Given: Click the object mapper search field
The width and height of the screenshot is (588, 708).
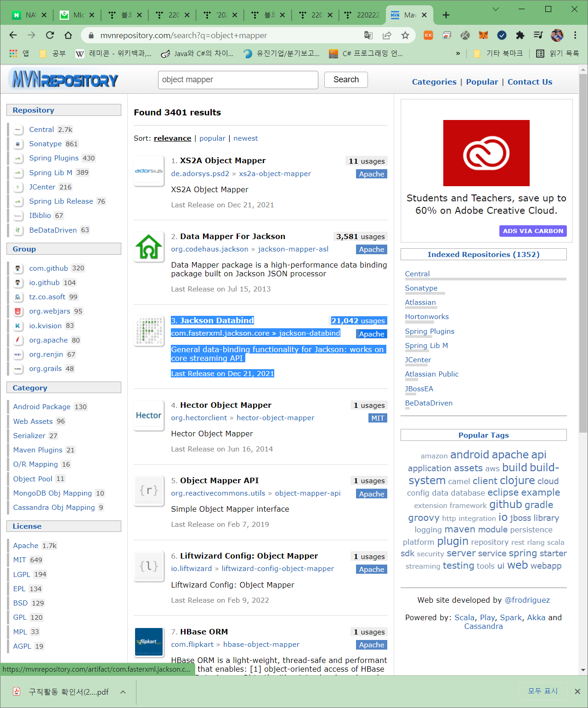Looking at the screenshot, I should coord(238,80).
